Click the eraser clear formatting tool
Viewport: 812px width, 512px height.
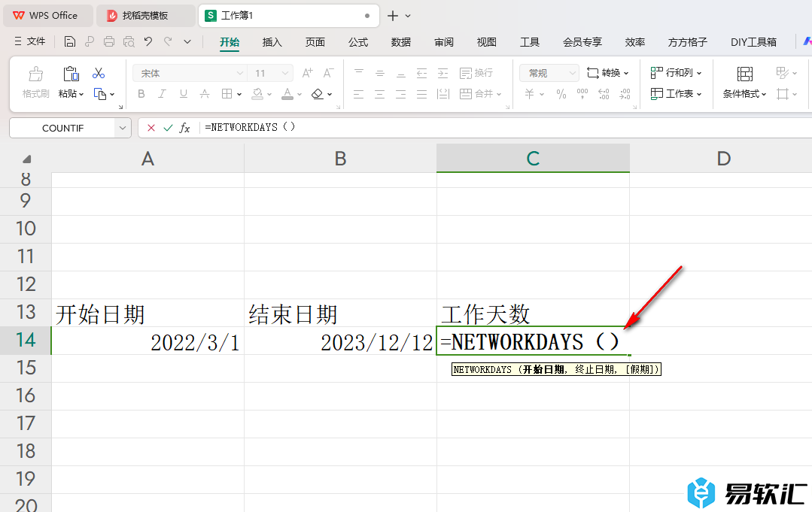click(x=318, y=94)
